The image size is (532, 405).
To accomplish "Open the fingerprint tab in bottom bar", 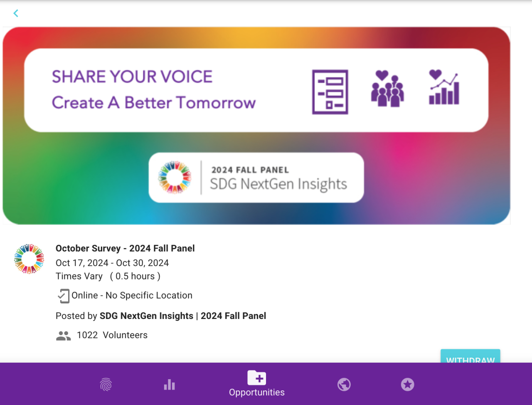I will 106,385.
